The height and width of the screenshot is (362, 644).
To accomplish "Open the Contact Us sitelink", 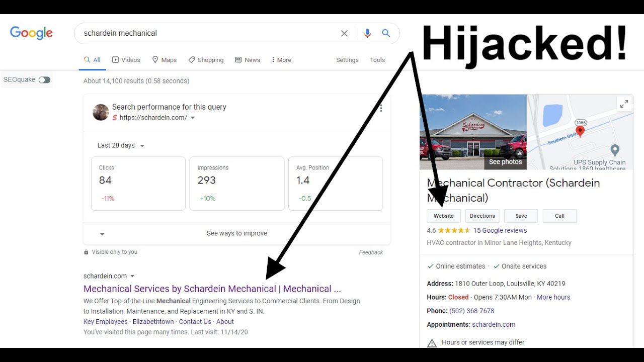I will click(195, 322).
